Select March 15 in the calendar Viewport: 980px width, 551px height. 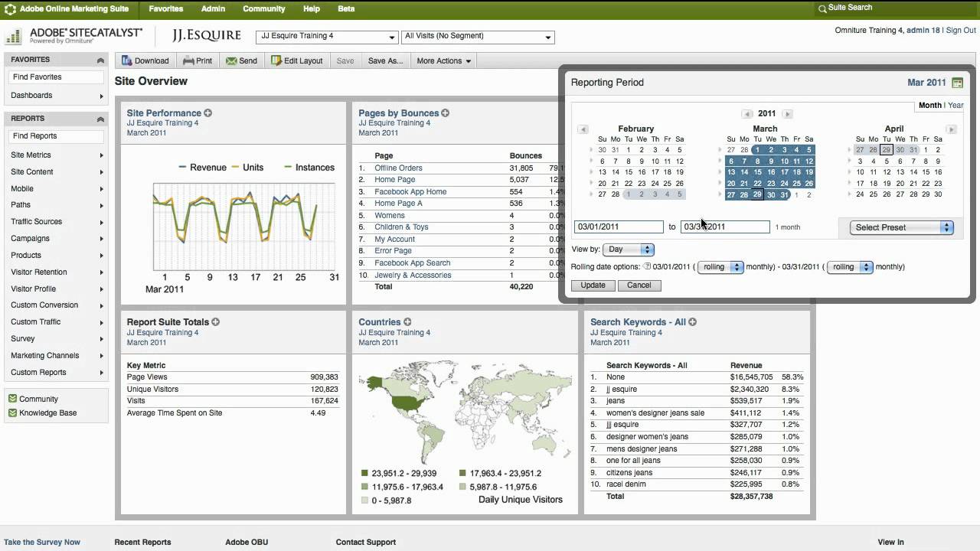(x=758, y=172)
